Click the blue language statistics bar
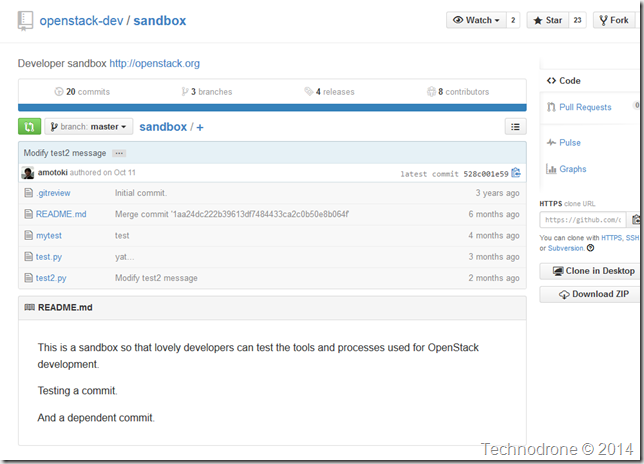Viewport: 644px width, 464px height. pyautogui.click(x=272, y=108)
